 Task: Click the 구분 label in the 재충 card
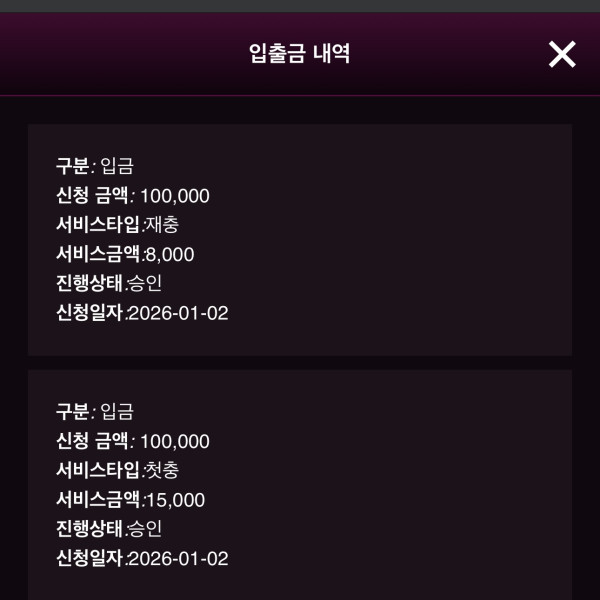click(72, 167)
